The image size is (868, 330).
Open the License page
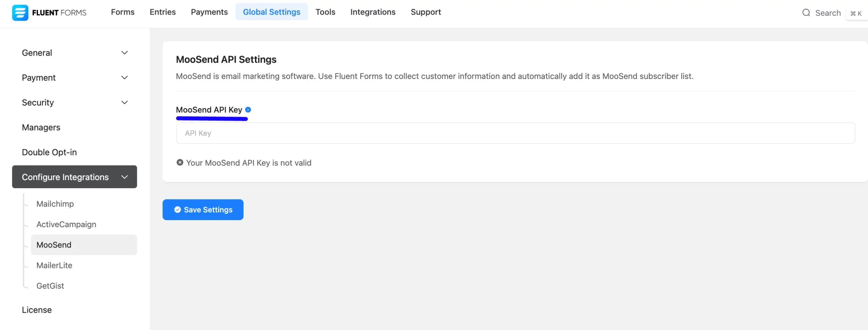click(37, 310)
